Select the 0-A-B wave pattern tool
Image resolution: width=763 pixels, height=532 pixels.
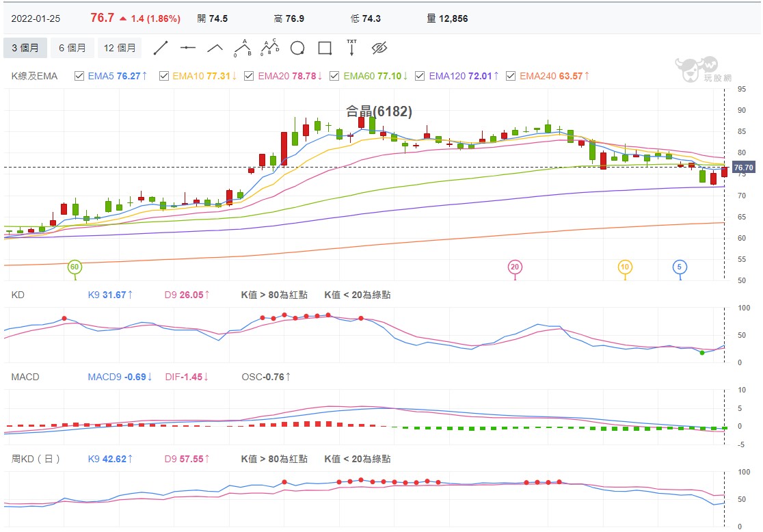point(242,48)
